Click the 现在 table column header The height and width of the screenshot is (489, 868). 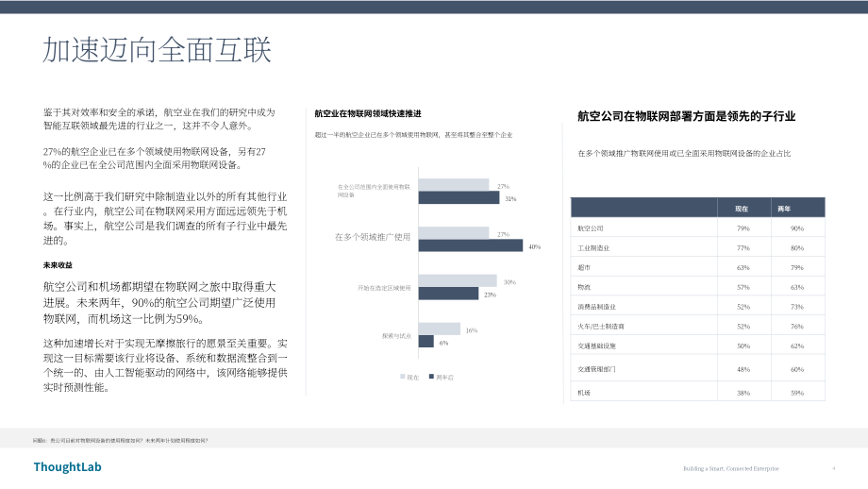click(x=742, y=209)
